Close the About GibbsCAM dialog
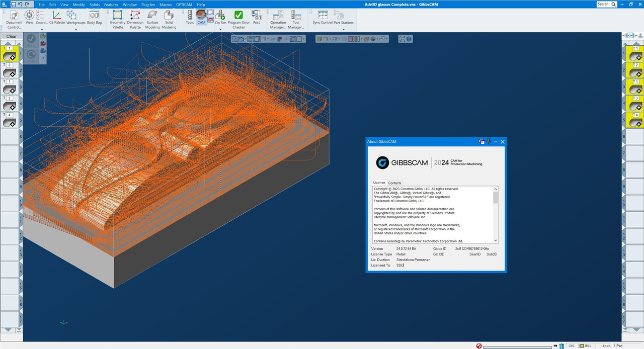 [503, 142]
